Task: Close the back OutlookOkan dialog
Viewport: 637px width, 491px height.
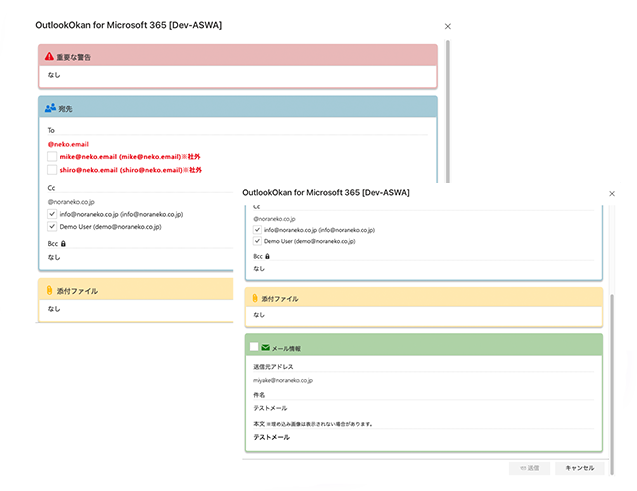Action: click(448, 26)
